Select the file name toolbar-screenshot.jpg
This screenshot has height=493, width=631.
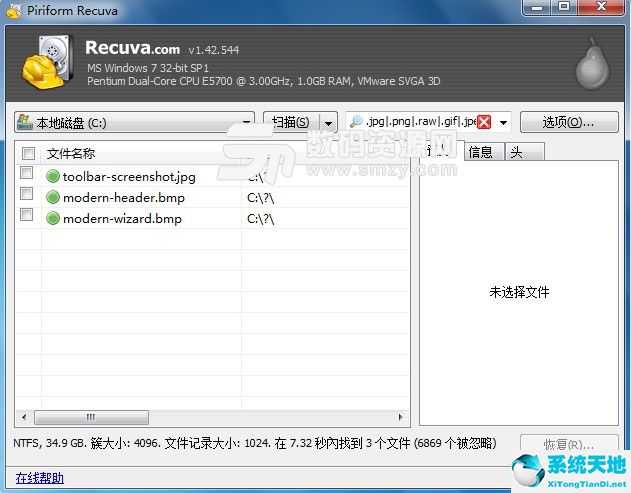click(x=130, y=176)
